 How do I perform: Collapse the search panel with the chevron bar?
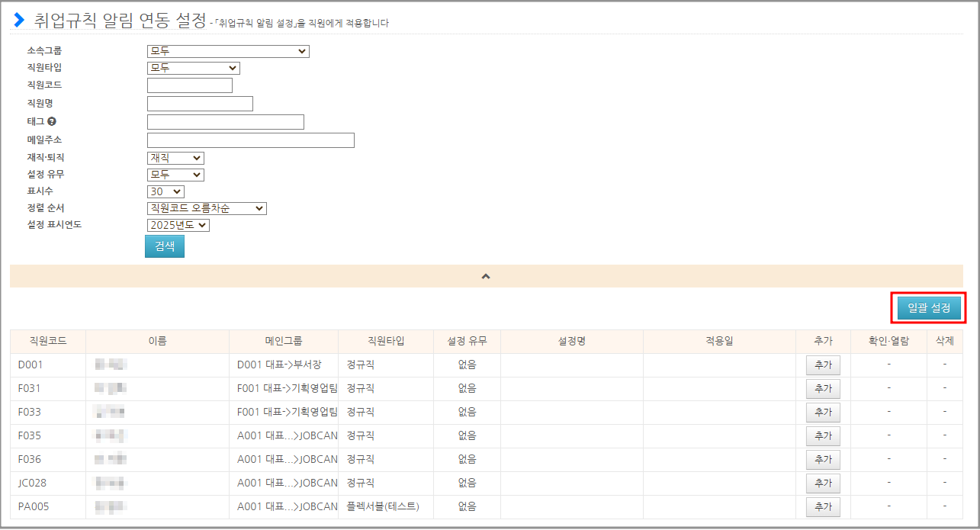coord(486,276)
